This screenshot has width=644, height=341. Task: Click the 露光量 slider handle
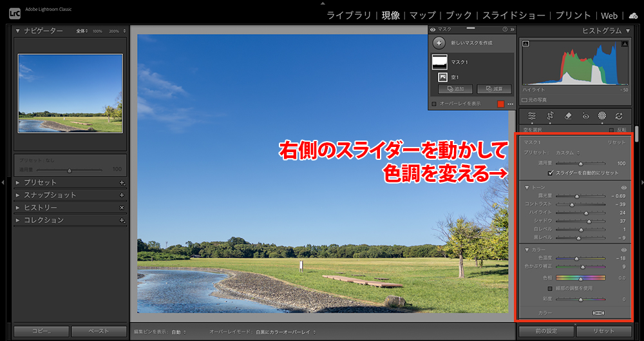(577, 196)
